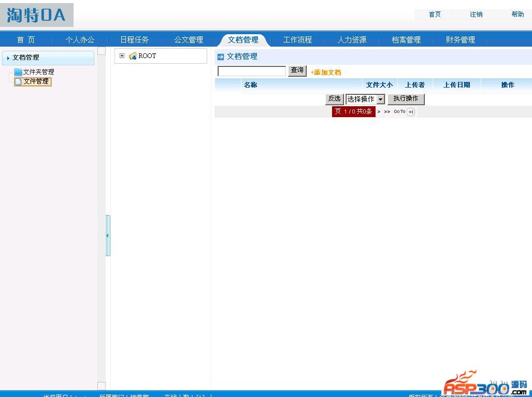Click the 注销 logout link
532x397 pixels.
point(476,14)
